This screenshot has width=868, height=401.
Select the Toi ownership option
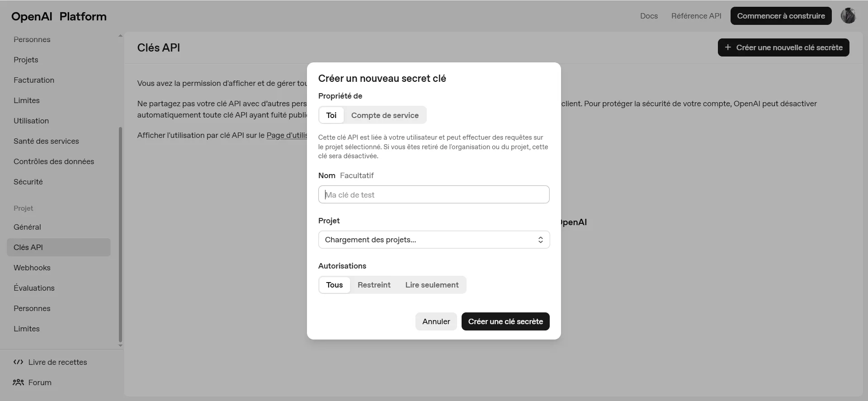click(x=331, y=115)
